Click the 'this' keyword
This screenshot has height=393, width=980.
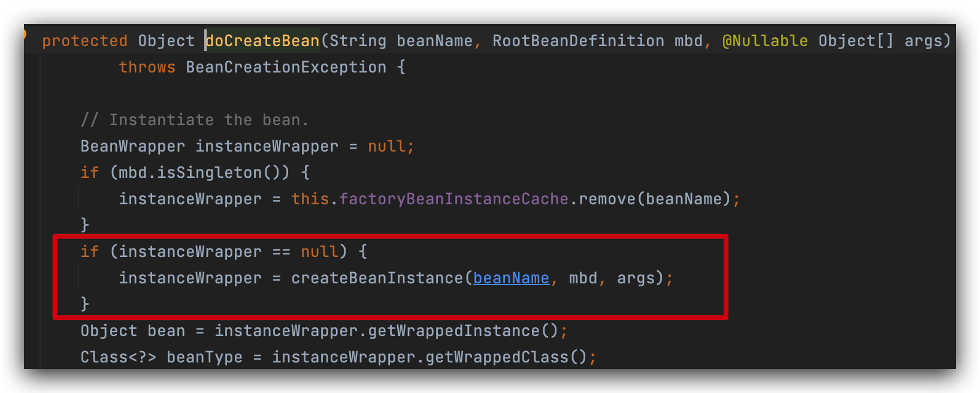pyautogui.click(x=310, y=199)
